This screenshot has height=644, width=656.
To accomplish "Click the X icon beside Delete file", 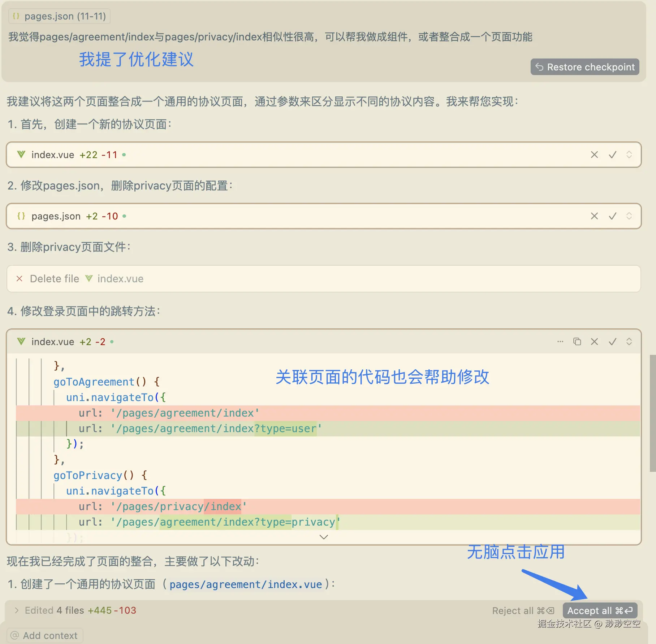I will 20,279.
